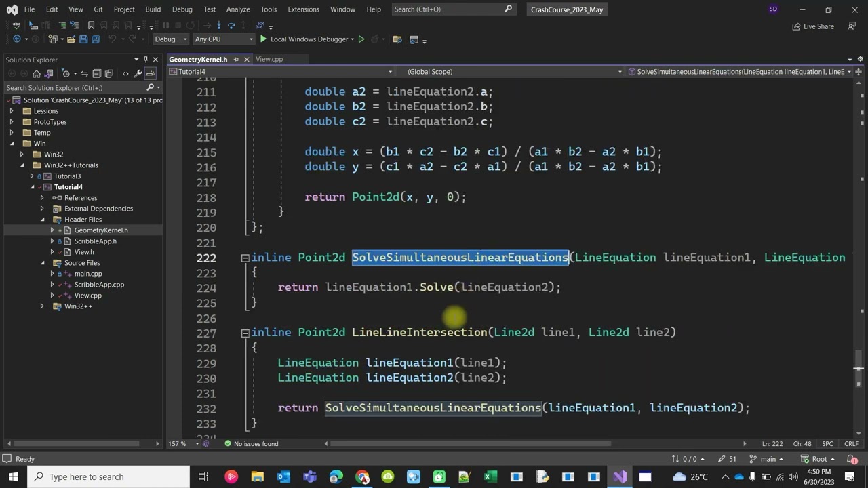The height and width of the screenshot is (488, 868).
Task: Open Google Chrome from the taskbar
Action: coord(362,476)
